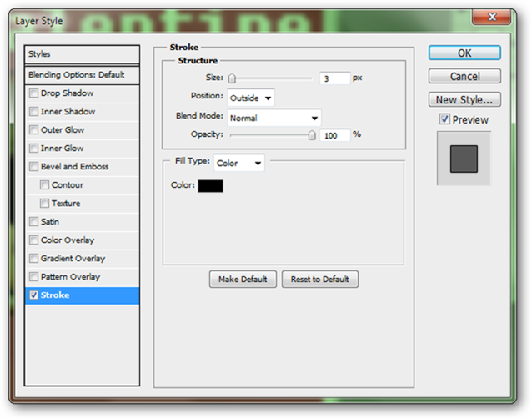The image size is (532, 419).
Task: Enable the Drop Shadow checkbox
Action: click(33, 93)
